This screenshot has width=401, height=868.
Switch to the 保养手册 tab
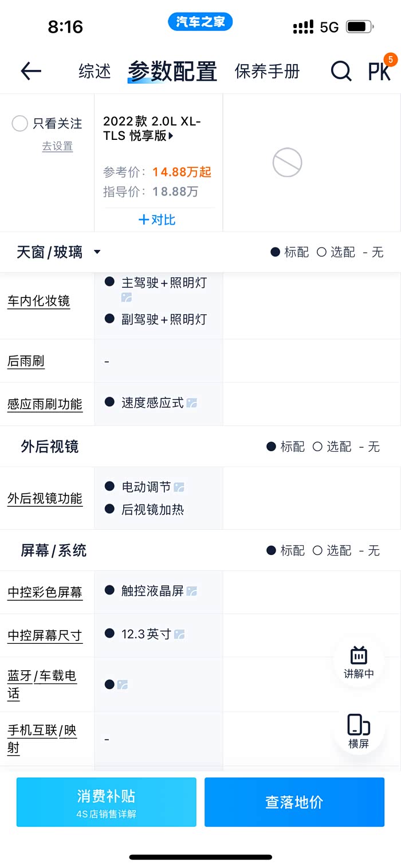(267, 71)
